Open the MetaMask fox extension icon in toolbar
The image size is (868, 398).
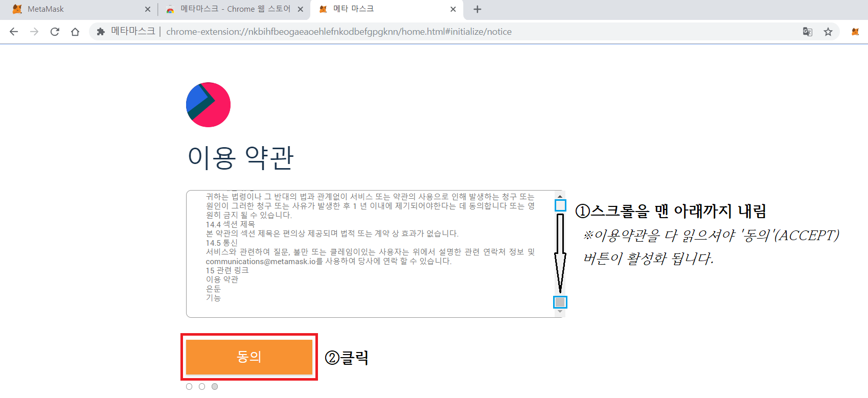pyautogui.click(x=855, y=32)
